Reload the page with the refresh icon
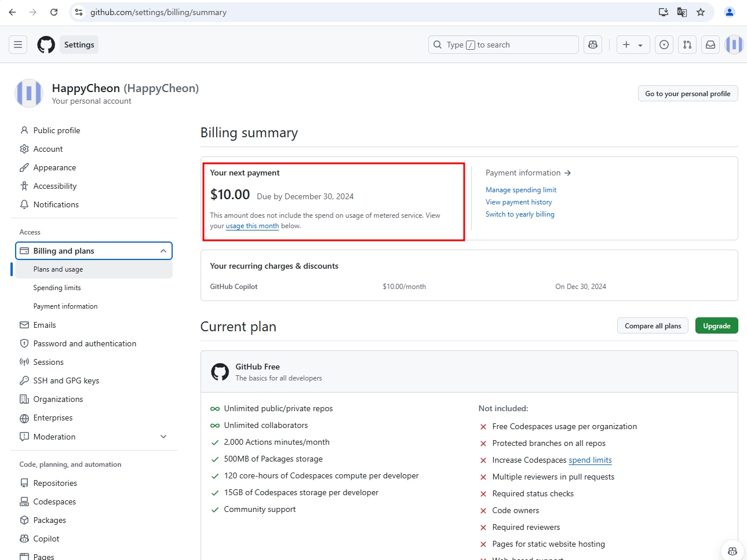Image resolution: width=747 pixels, height=560 pixels. click(x=54, y=12)
